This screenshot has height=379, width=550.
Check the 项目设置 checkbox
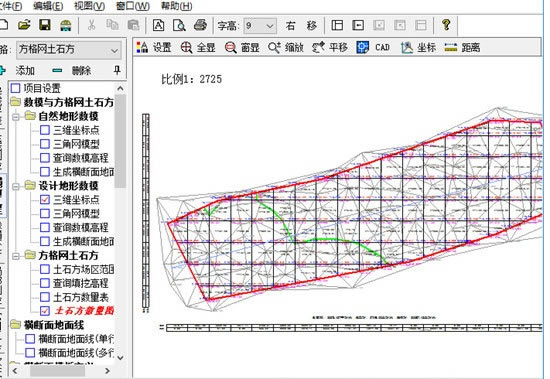pos(15,88)
